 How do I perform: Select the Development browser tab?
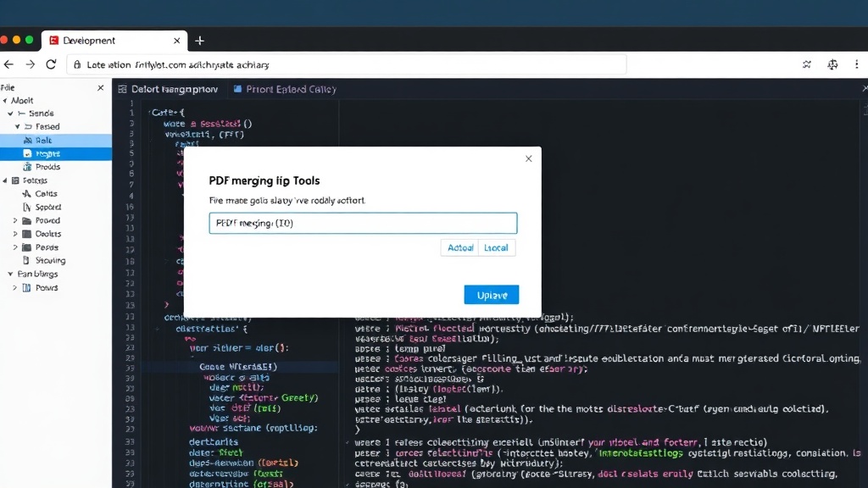click(114, 41)
